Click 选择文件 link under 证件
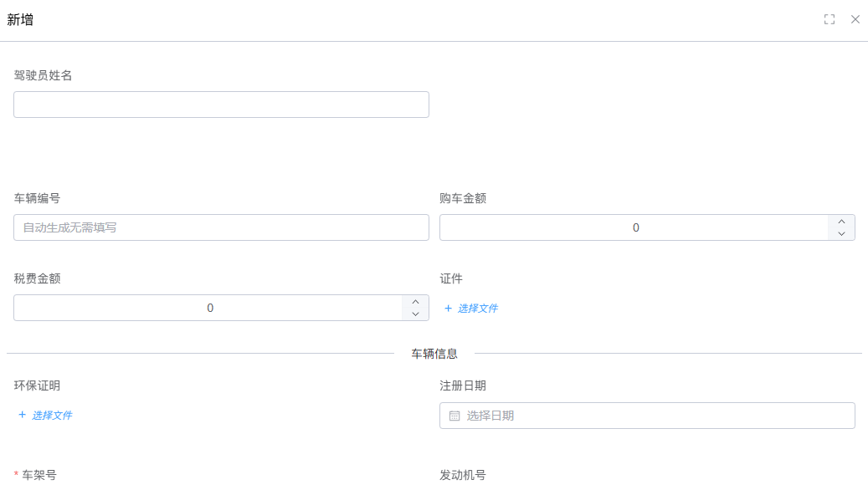This screenshot has height=490, width=868. [x=477, y=309]
